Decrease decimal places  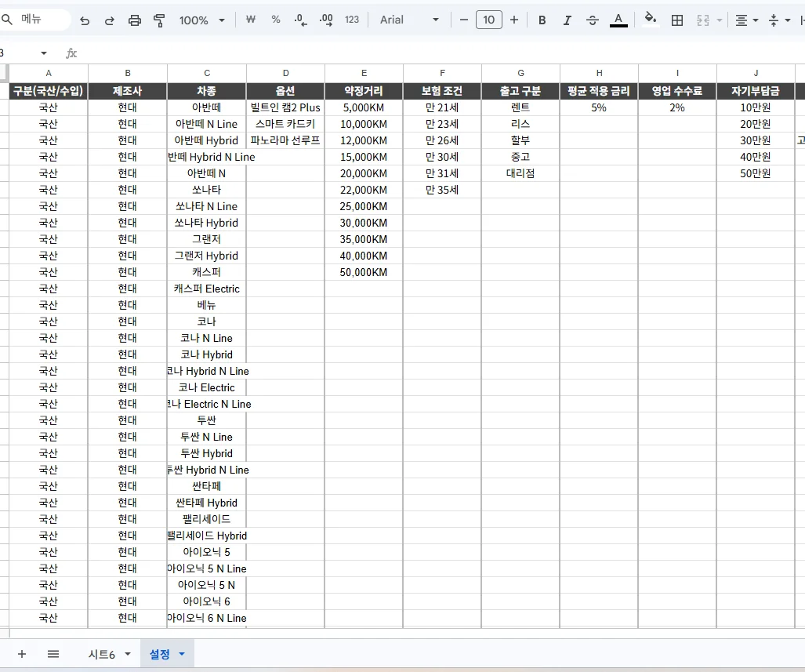click(x=301, y=20)
